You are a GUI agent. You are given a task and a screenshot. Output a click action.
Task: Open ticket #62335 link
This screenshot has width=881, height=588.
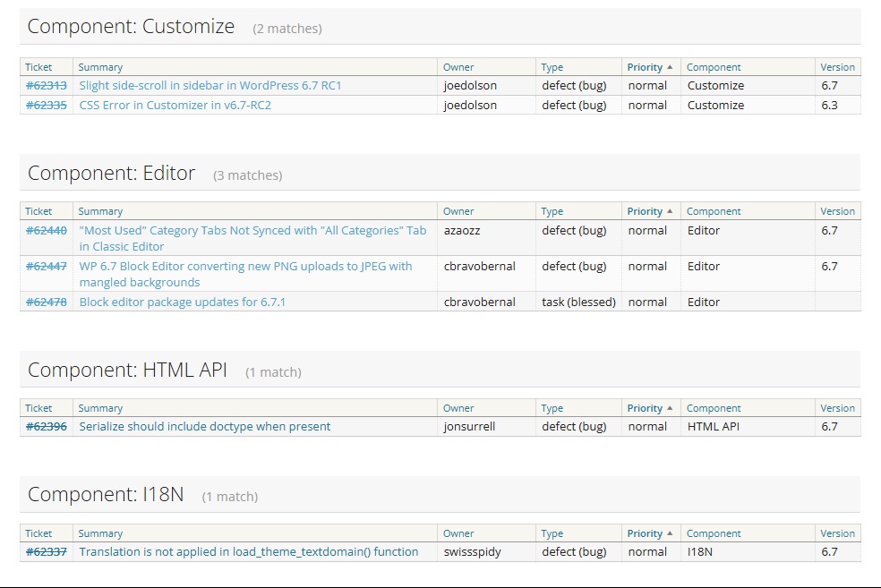(x=46, y=106)
